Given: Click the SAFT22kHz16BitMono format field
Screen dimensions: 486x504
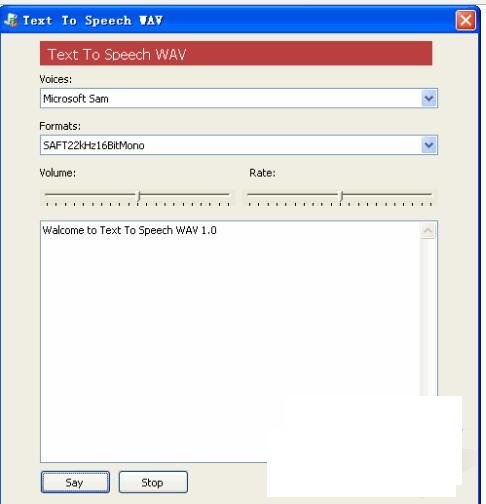Looking at the screenshot, I should 239,145.
